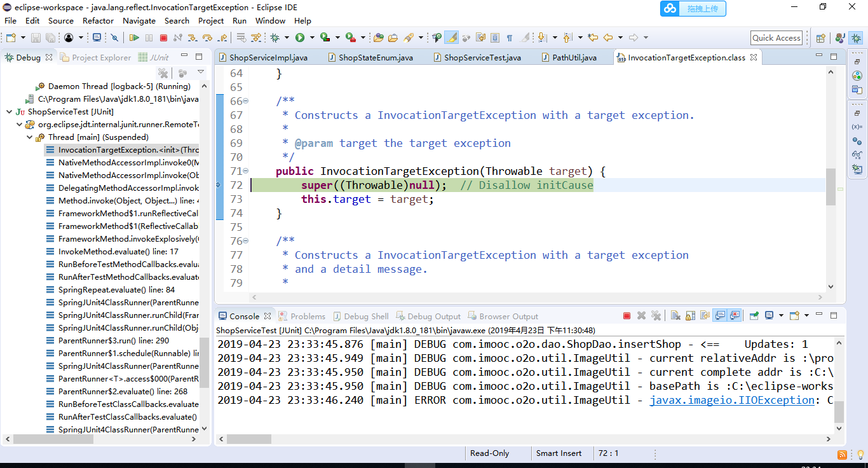Click the Resume debugging toolbar icon
This screenshot has height=468, width=868.
click(134, 38)
